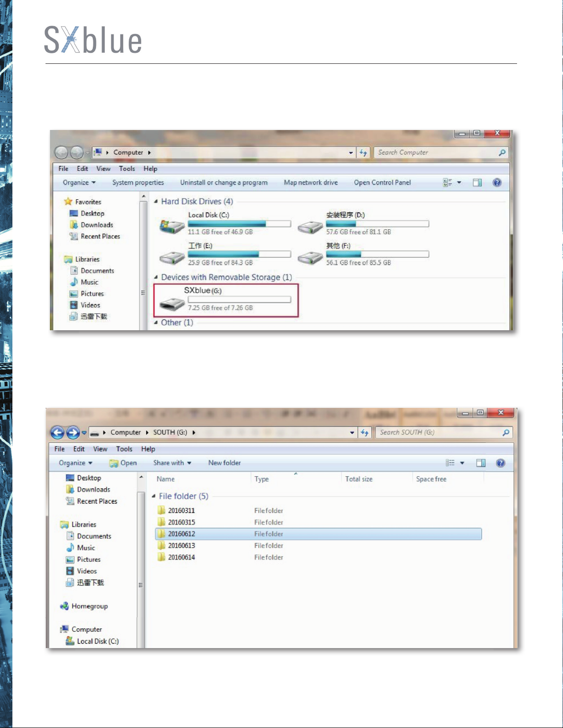Open Music in Computer window sidebar
The image size is (563, 728).
point(84,282)
